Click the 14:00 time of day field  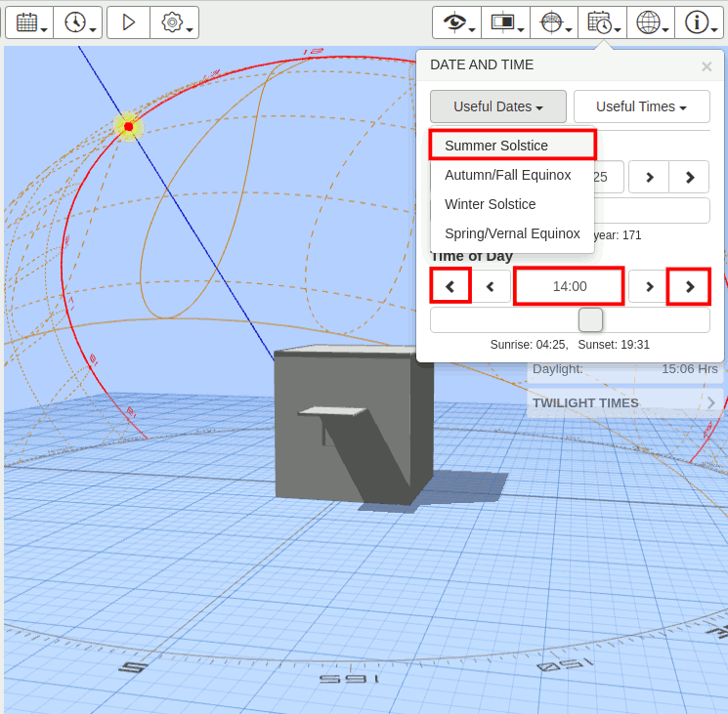(569, 286)
